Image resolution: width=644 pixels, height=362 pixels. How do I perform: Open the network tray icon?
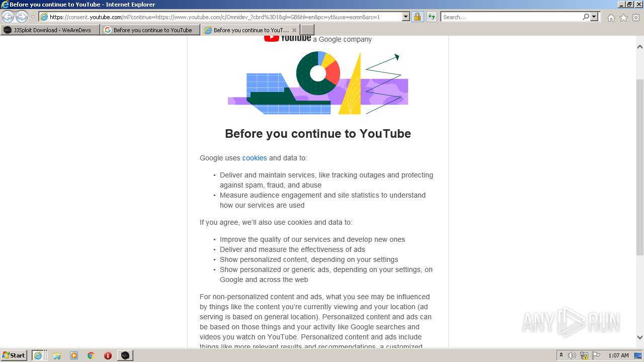[x=584, y=355]
